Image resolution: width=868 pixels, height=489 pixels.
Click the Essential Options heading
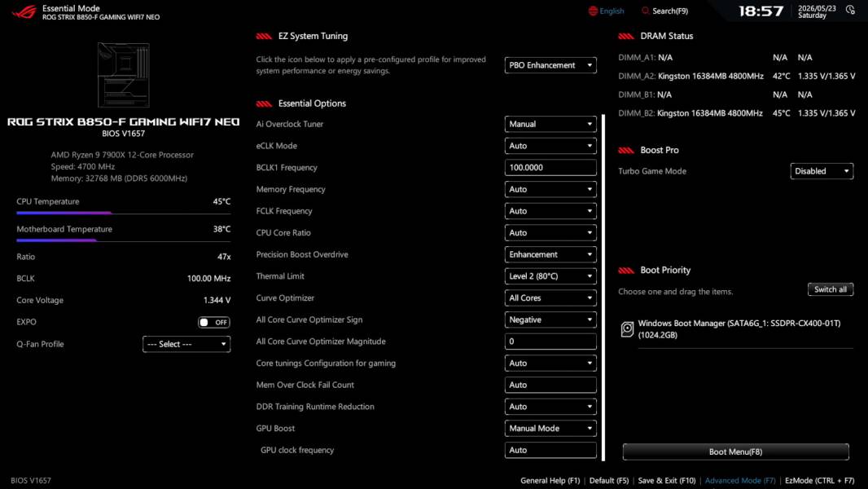click(312, 104)
